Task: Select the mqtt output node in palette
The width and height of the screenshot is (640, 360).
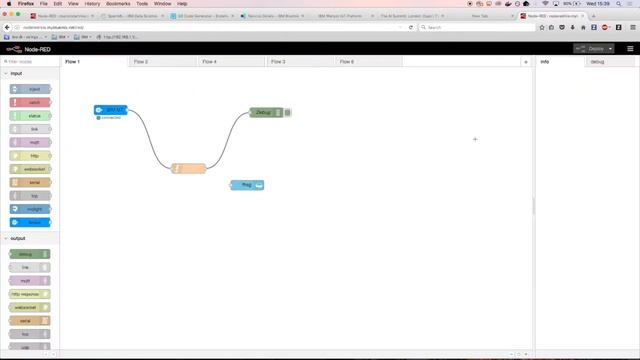Action: [x=30, y=281]
